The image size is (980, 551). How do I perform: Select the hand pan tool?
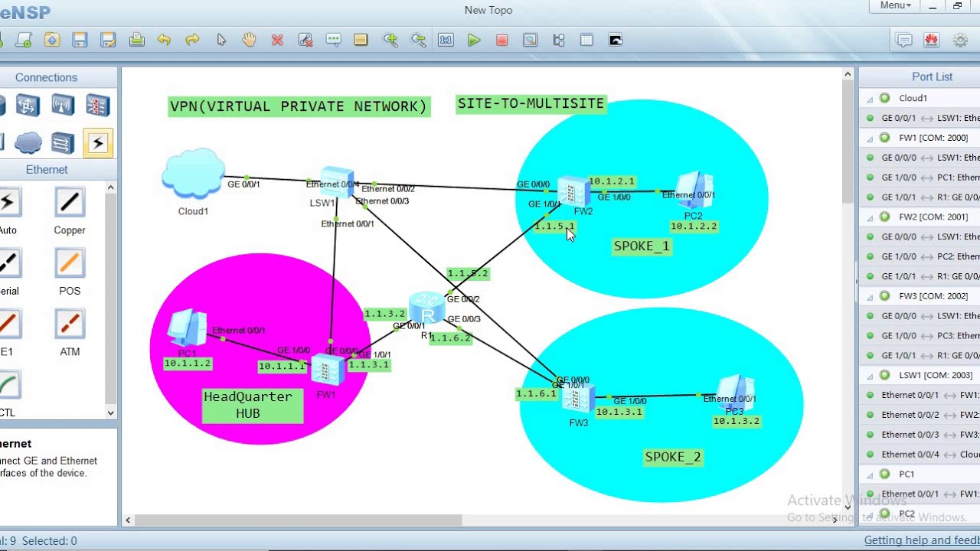point(249,40)
